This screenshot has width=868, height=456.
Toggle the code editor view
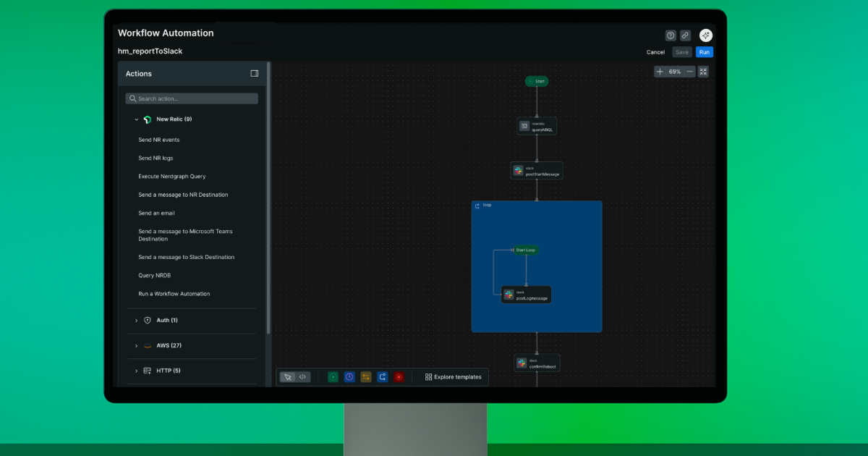coord(303,376)
